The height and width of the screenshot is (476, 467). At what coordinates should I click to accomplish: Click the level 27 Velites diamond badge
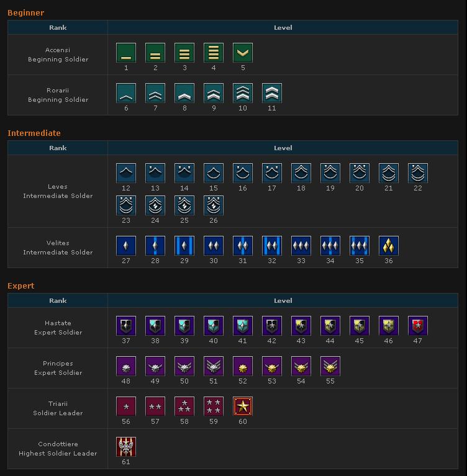click(x=126, y=246)
